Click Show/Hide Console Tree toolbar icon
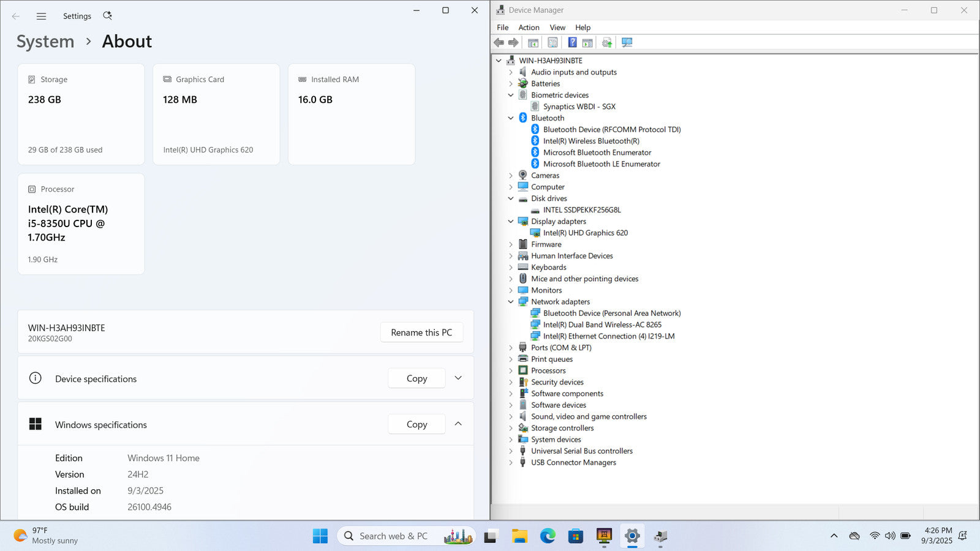 pyautogui.click(x=533, y=42)
